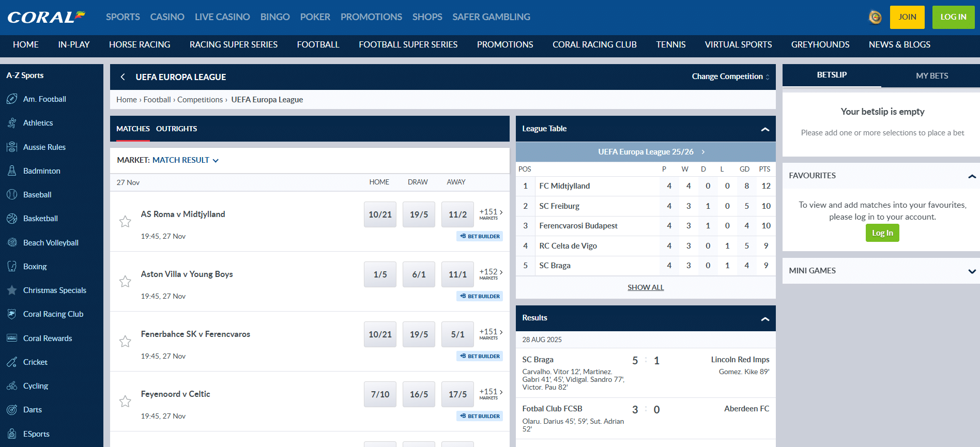Click AS Roma v Midtjylland match title
Screen dimensions: 980x447
click(183, 214)
